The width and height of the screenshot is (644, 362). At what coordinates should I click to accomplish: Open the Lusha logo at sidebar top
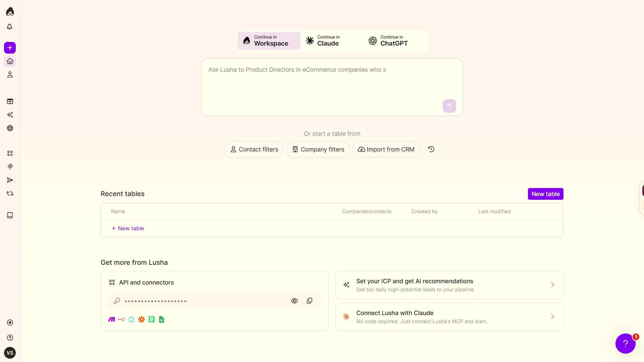tap(10, 12)
